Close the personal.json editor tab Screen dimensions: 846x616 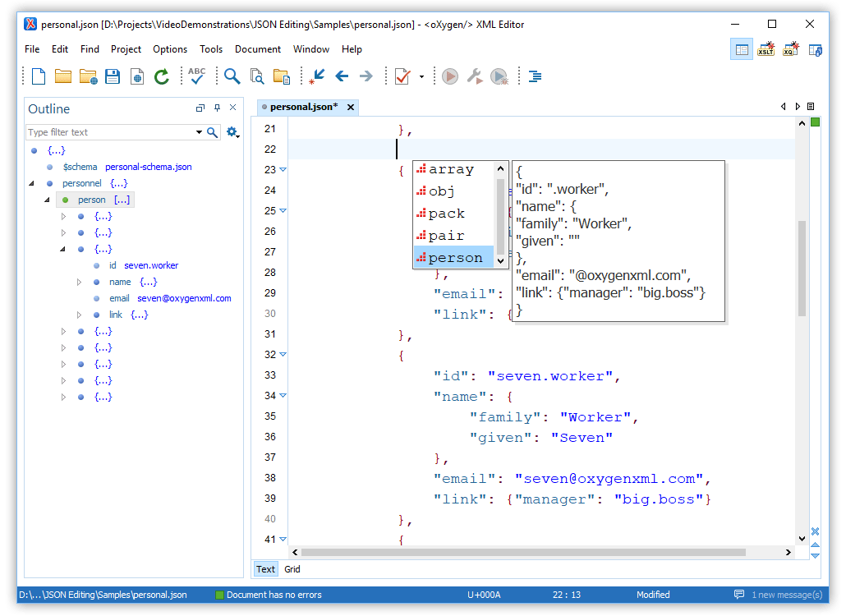tap(351, 108)
